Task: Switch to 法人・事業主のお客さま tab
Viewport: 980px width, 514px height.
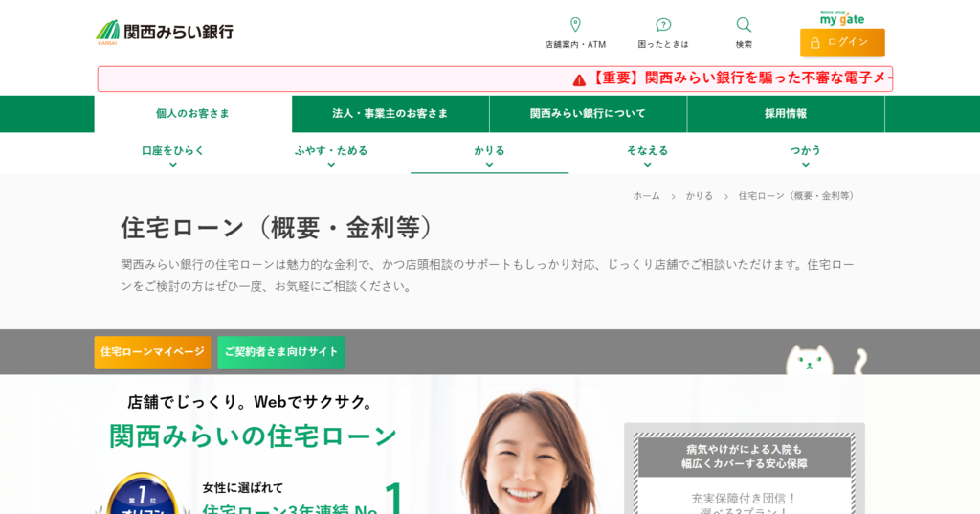Action: pyautogui.click(x=390, y=114)
